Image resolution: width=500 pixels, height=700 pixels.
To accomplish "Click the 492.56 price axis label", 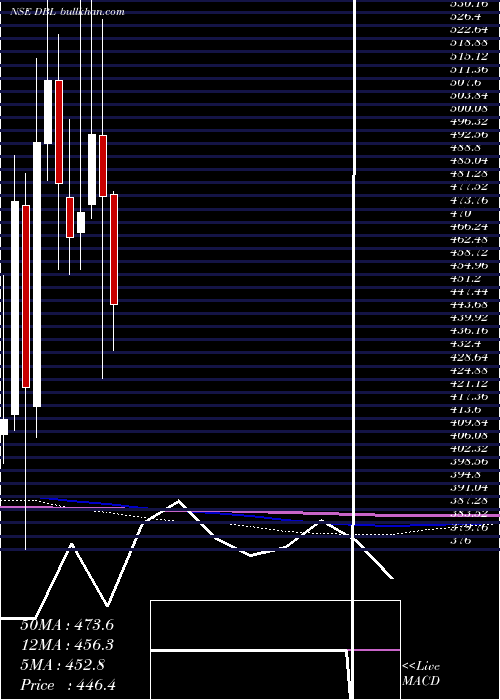I will click(x=470, y=135).
